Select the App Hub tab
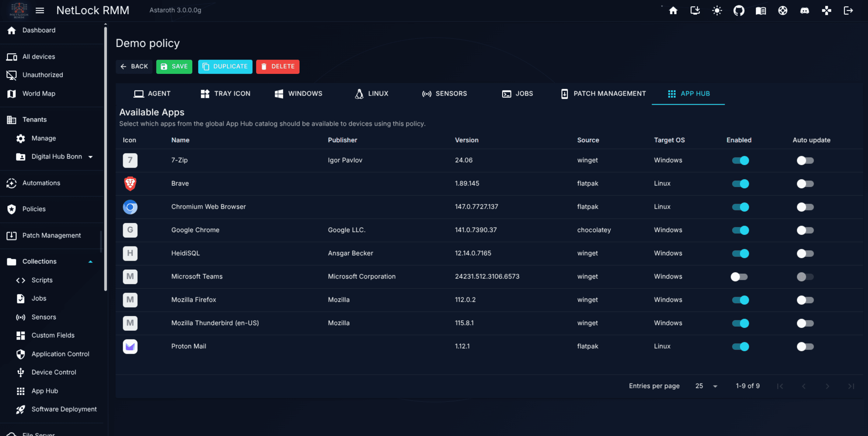 pyautogui.click(x=688, y=94)
